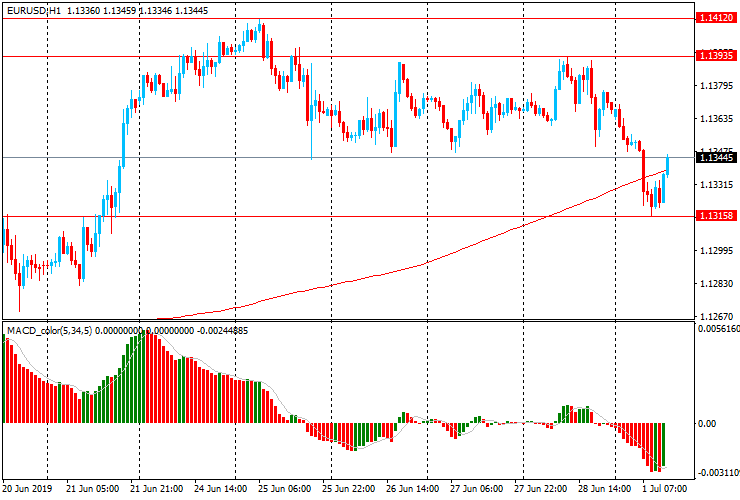Click the 20 Jun 2019 date label
The image size is (740, 500).
(27, 489)
